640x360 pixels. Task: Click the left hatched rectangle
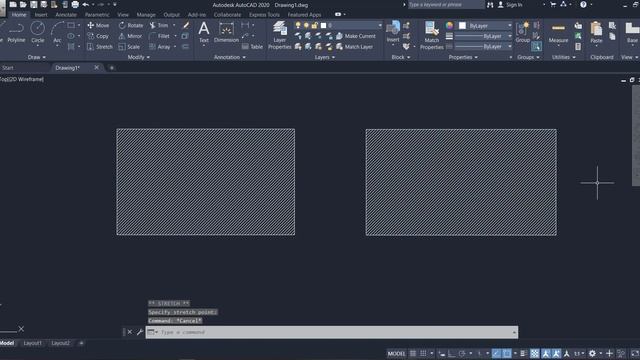click(x=206, y=182)
